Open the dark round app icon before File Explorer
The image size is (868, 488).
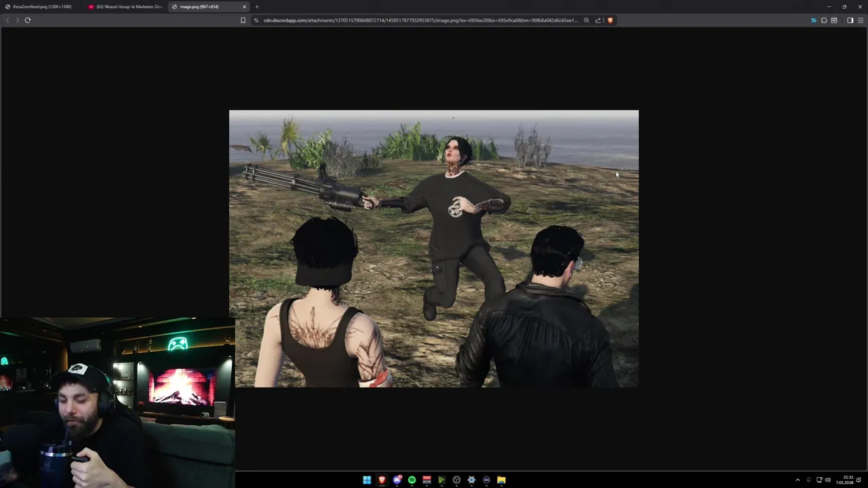coord(486,480)
